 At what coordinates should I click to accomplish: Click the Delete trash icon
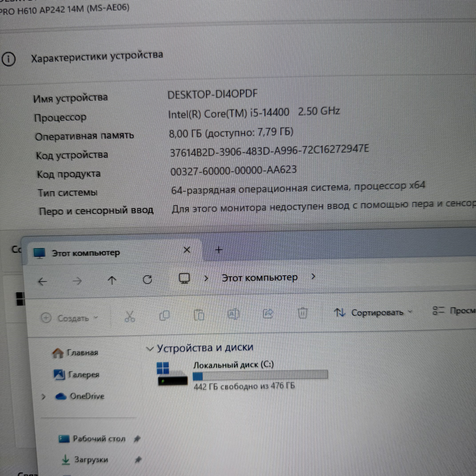(302, 313)
